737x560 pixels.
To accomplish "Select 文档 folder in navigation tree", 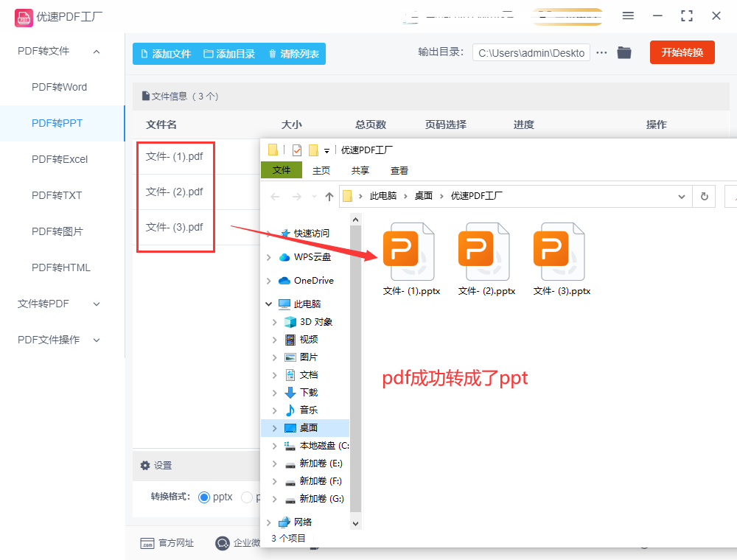I will point(301,375).
